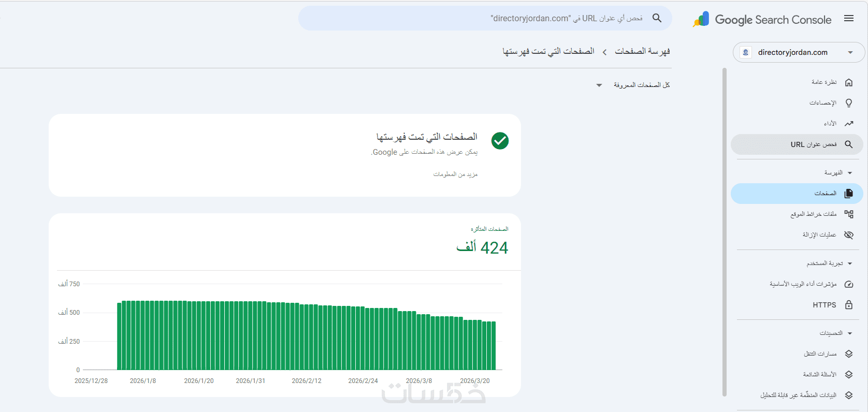The width and height of the screenshot is (868, 412).
Task: Click the sidebar vertical scrollbar
Action: click(725, 232)
